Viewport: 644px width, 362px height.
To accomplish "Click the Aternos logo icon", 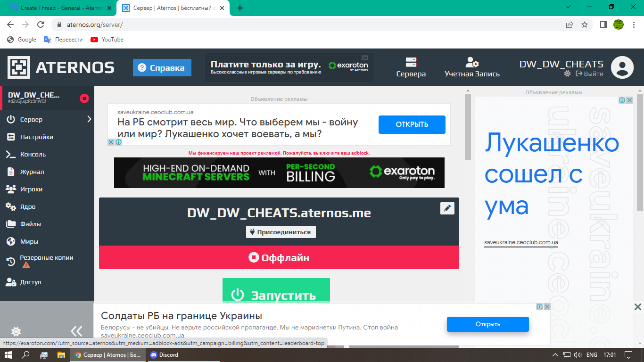I will click(19, 67).
